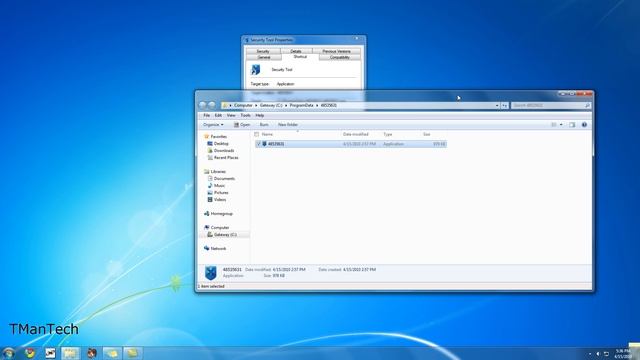Toggle the preview pane icon
The image size is (640, 360).
(572, 124)
